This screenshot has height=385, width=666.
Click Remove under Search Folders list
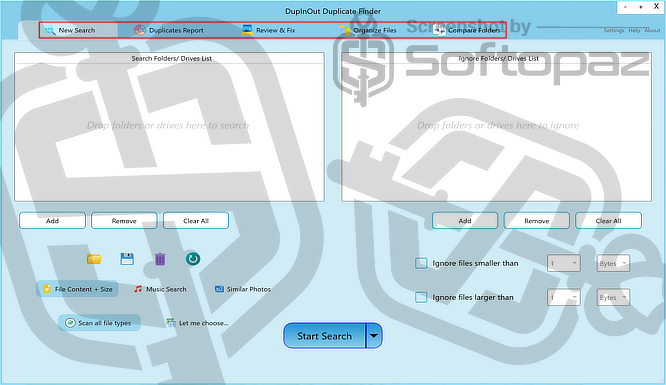click(124, 221)
